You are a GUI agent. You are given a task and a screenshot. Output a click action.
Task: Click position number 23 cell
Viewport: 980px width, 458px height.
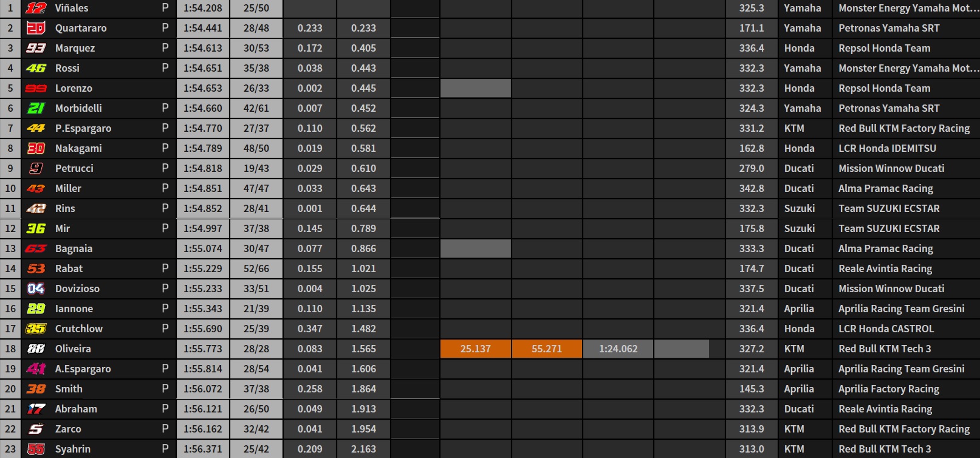point(10,449)
